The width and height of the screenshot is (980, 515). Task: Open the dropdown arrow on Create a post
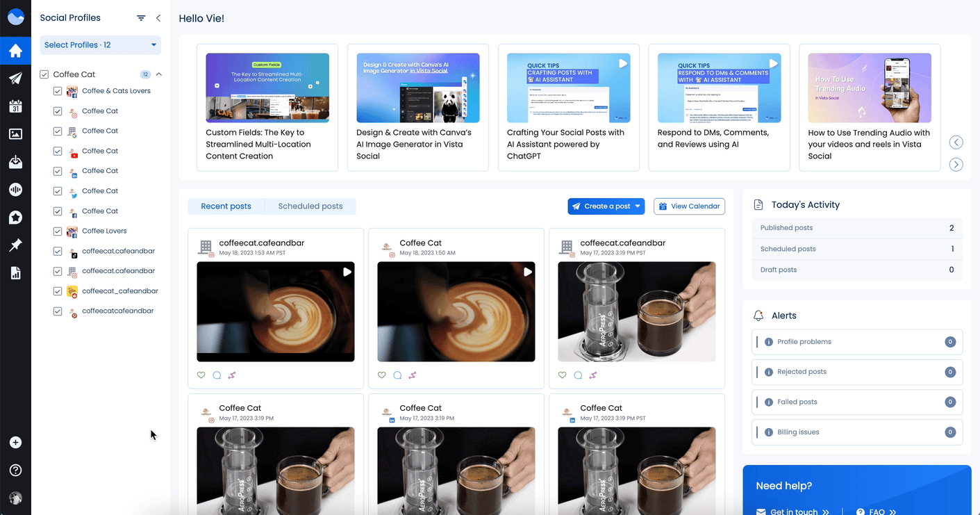(x=638, y=206)
